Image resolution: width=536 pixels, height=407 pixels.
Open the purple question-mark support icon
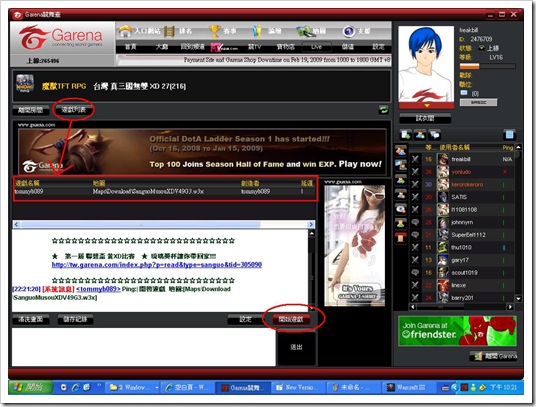click(348, 31)
